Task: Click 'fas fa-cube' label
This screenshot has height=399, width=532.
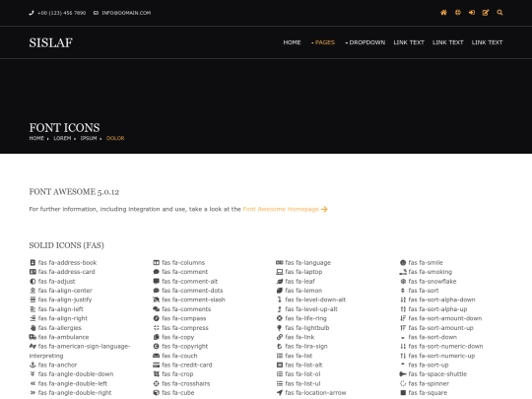Action: (x=177, y=393)
